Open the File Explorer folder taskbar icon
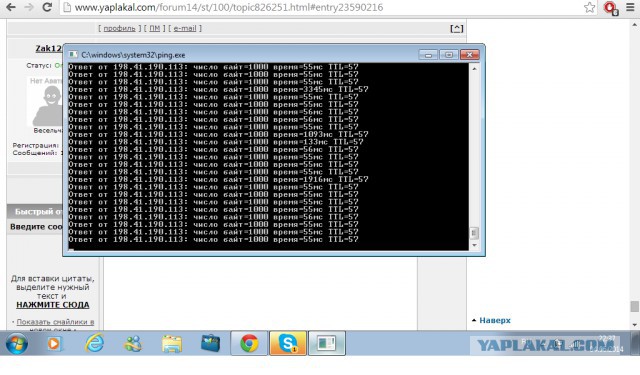 (x=172, y=344)
